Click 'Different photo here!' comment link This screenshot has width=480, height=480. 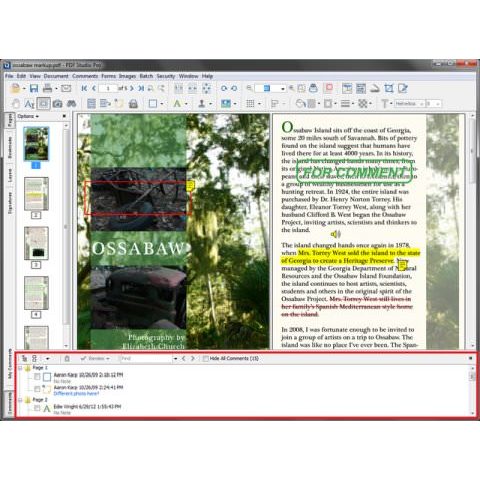coord(76,393)
